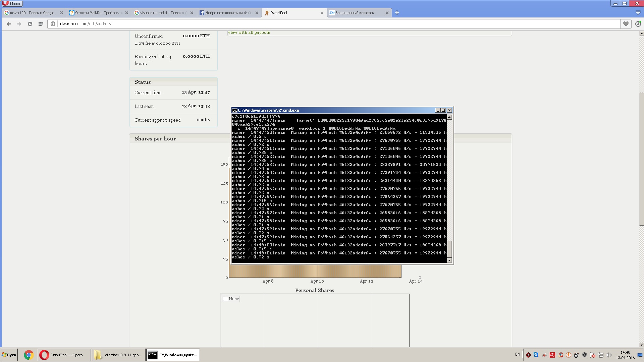
Task: Open Action Center flag tray icon
Action: pos(592,355)
